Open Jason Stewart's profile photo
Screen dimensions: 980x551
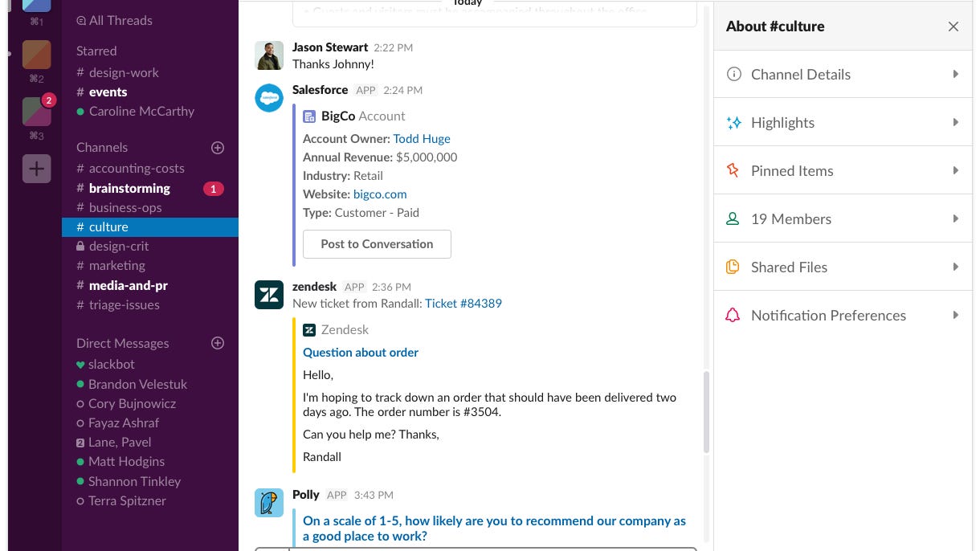point(269,55)
